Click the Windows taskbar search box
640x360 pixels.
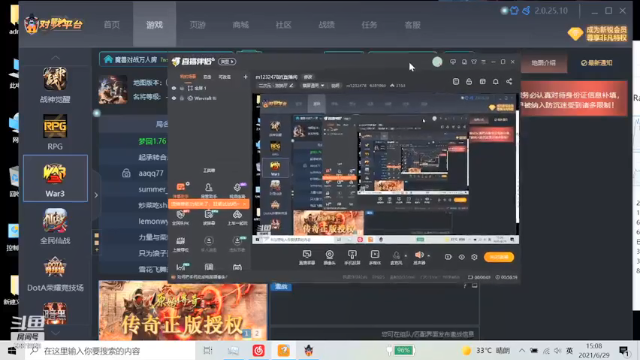click(x=109, y=351)
